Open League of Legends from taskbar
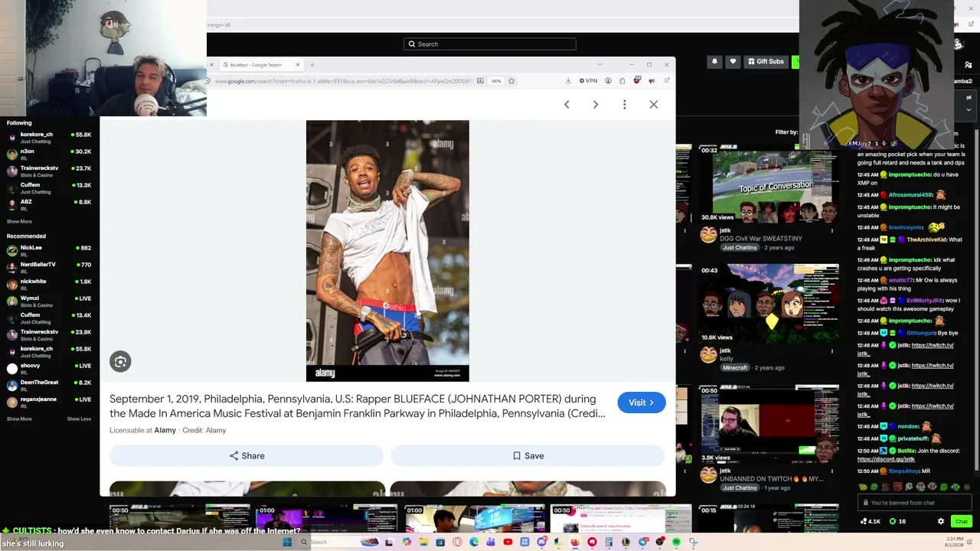 pyautogui.click(x=626, y=542)
